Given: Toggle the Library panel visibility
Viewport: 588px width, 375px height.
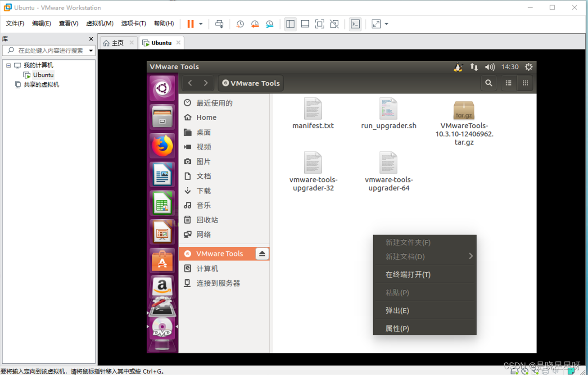Looking at the screenshot, I should tap(290, 24).
